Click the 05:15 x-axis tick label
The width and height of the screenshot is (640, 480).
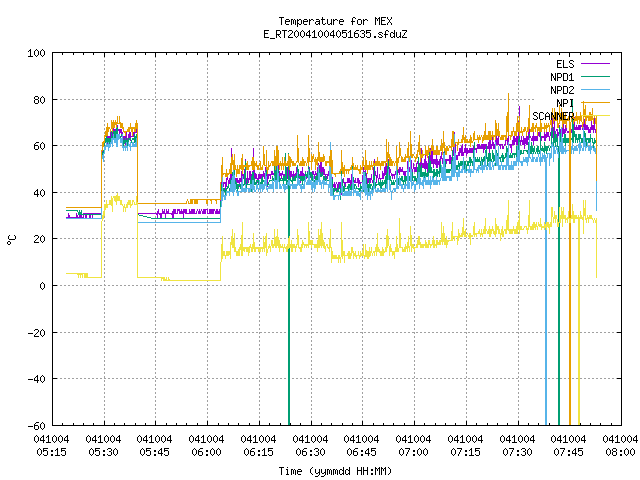pos(51,446)
